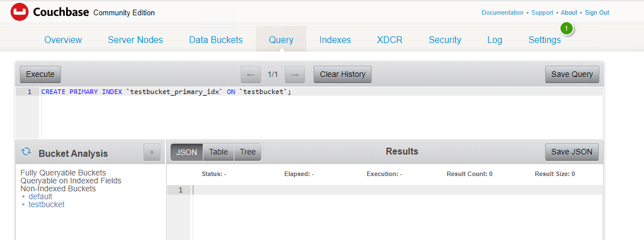
Task: Open the Indexes tab
Action: (335, 40)
